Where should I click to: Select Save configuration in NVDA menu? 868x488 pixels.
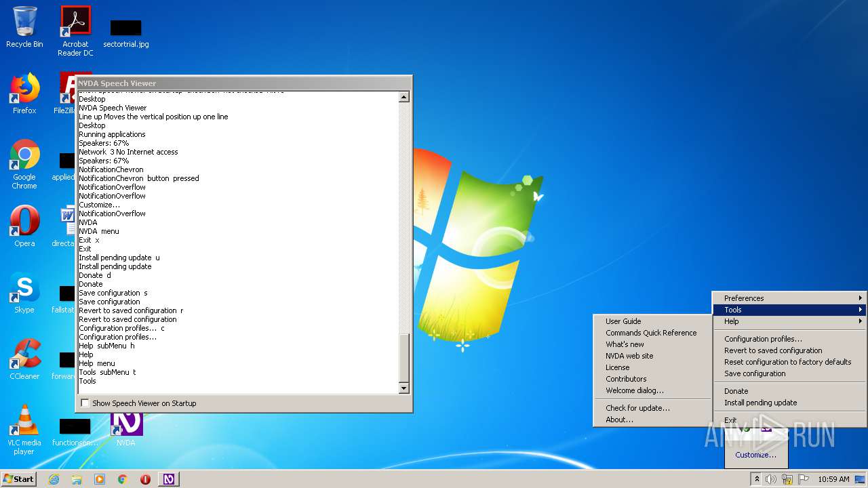coord(790,373)
